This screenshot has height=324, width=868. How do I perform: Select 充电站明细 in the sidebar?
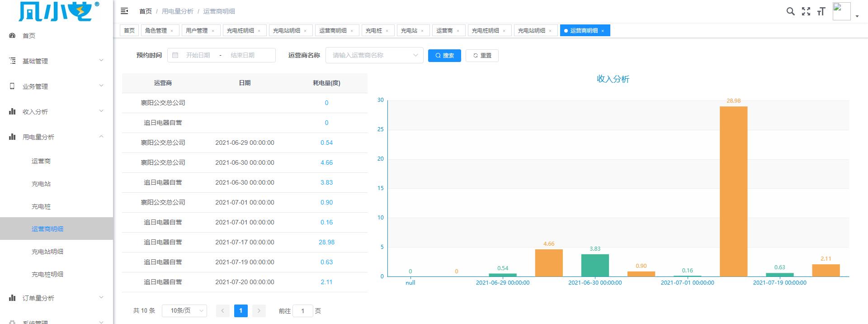47,252
